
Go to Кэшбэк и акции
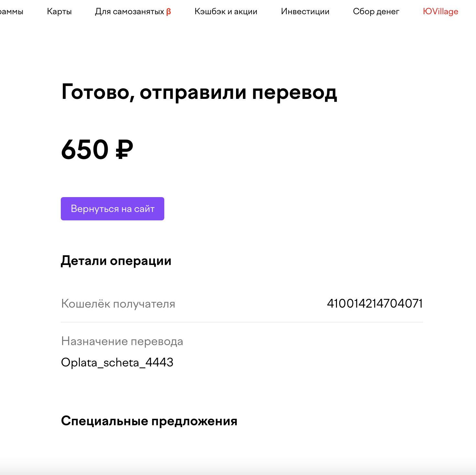click(226, 12)
